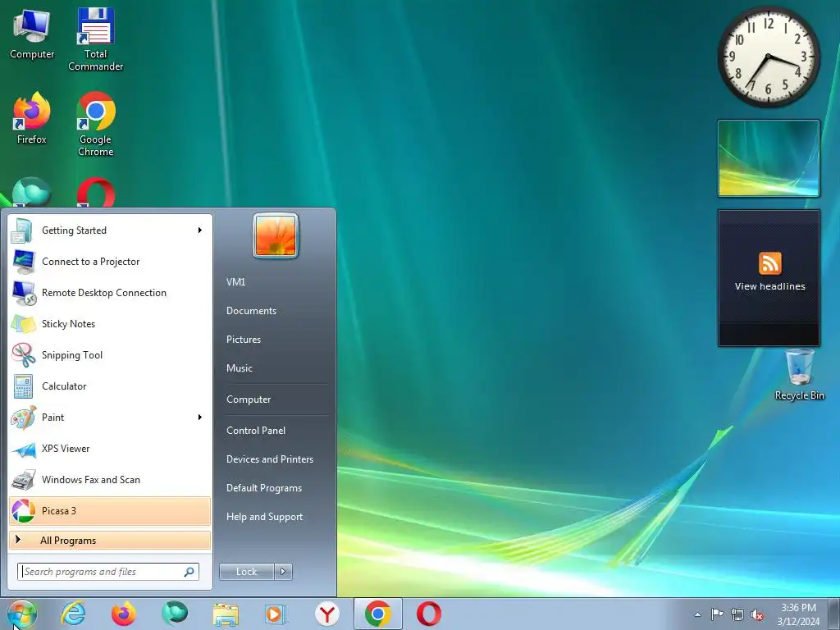Click the Start orb button
The image size is (840, 630).
(x=22, y=614)
